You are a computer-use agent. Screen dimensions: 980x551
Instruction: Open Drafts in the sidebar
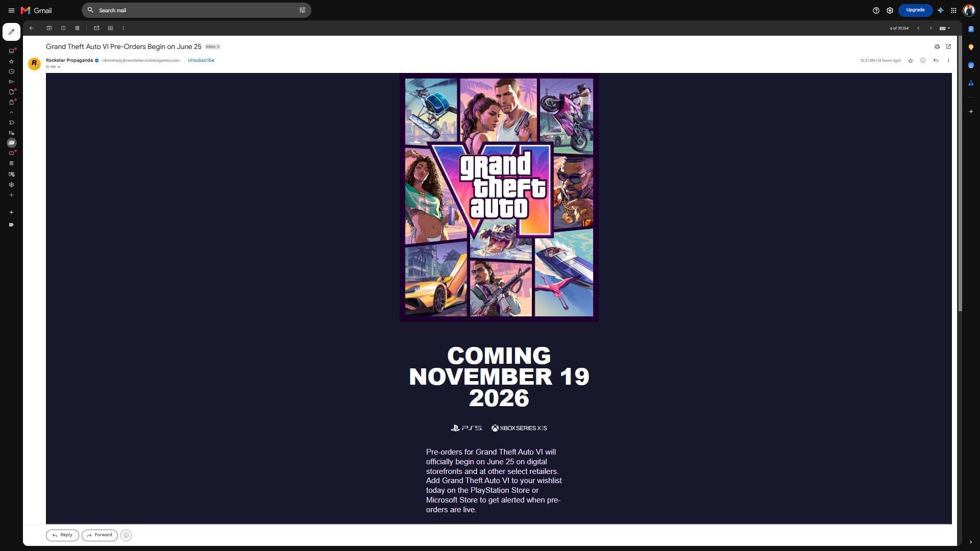11,92
